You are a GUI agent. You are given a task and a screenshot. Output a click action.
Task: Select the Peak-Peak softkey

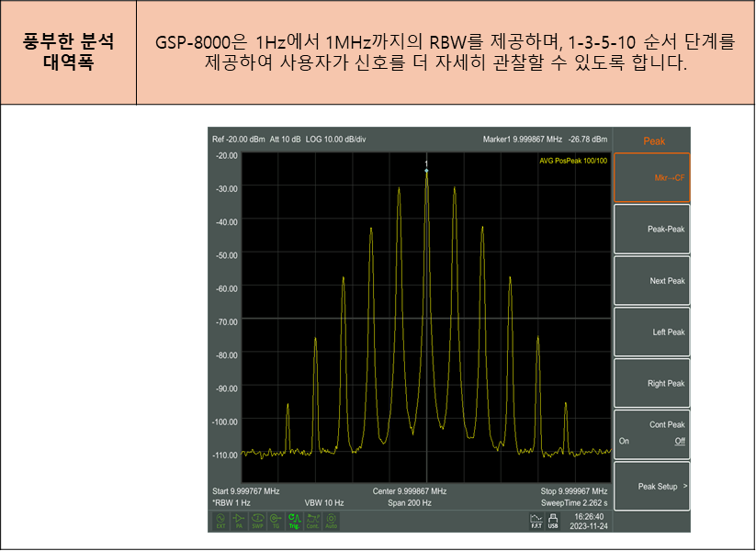click(x=652, y=229)
